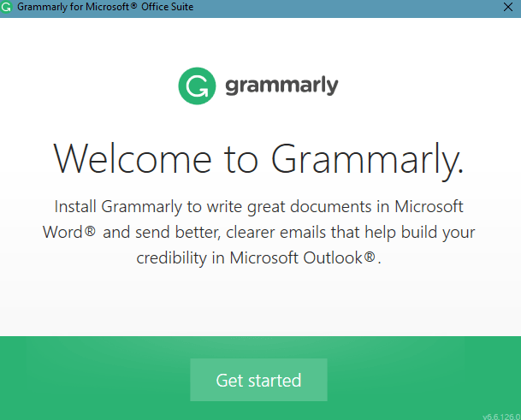Click the green Grammarly circular logo
Screen dimensions: 521x420
click(x=197, y=86)
